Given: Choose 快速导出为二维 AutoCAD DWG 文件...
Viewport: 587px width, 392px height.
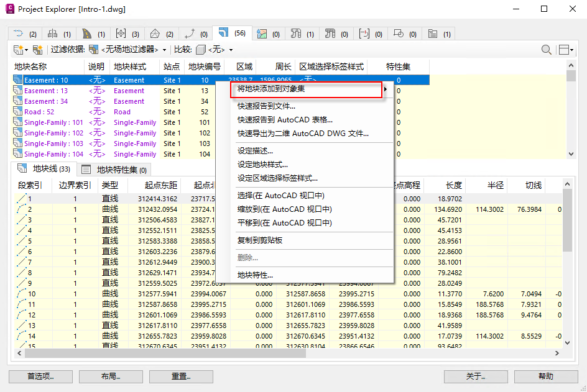Looking at the screenshot, I should (303, 134).
